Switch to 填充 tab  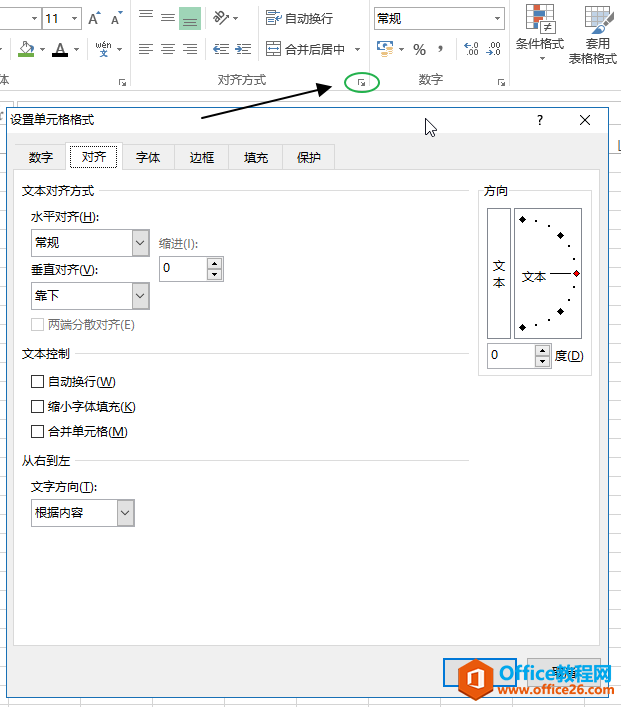click(x=256, y=157)
